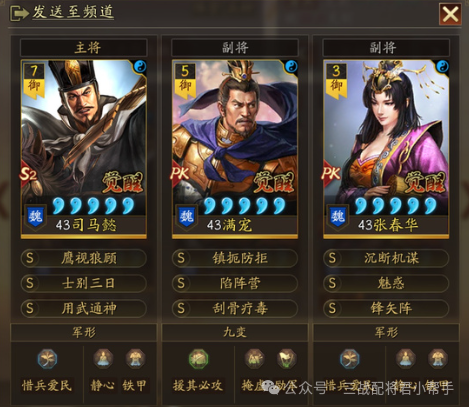
Task: Open the 鹰视狼顾 skill
Action: pos(84,258)
